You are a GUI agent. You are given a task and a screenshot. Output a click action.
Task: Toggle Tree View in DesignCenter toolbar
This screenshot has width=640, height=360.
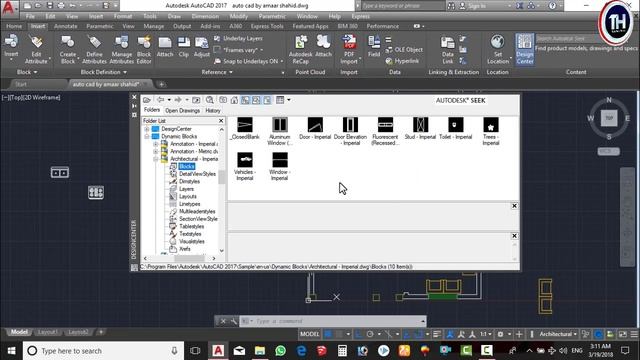tap(245, 100)
